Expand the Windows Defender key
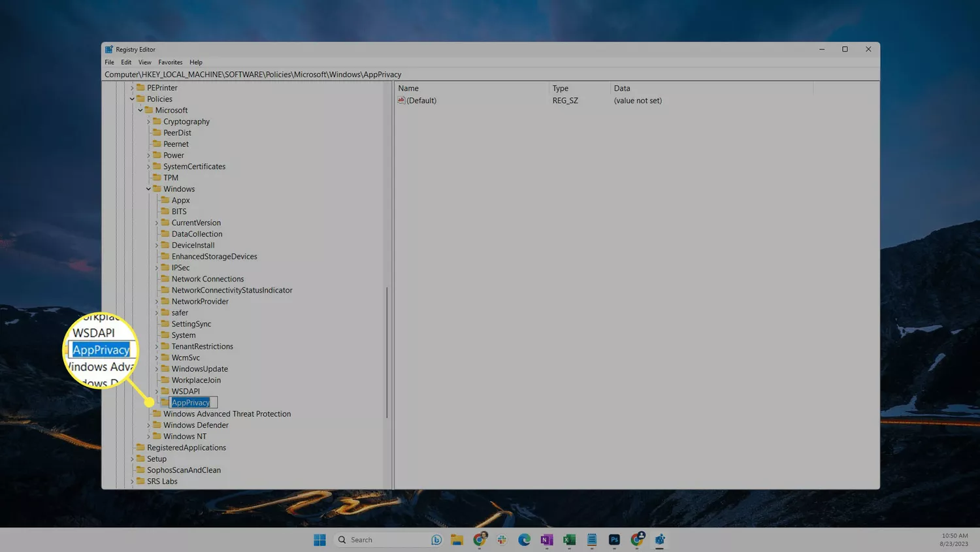980x552 pixels. 148,425
